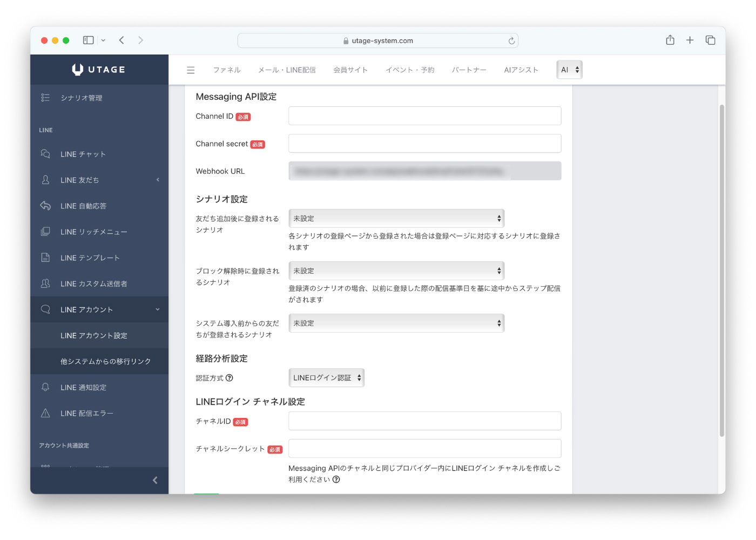The height and width of the screenshot is (540, 756).
Task: Open Safari sidebar options chevron
Action: [x=103, y=40]
